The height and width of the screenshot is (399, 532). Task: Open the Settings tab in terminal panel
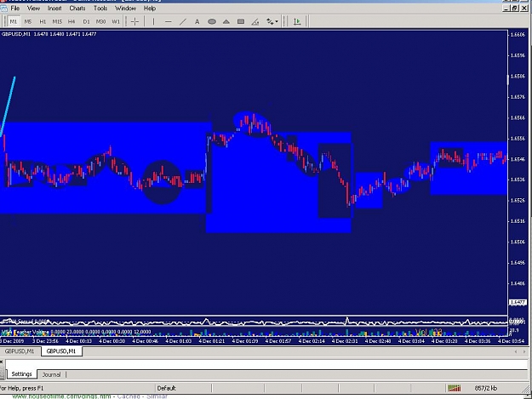(x=21, y=374)
